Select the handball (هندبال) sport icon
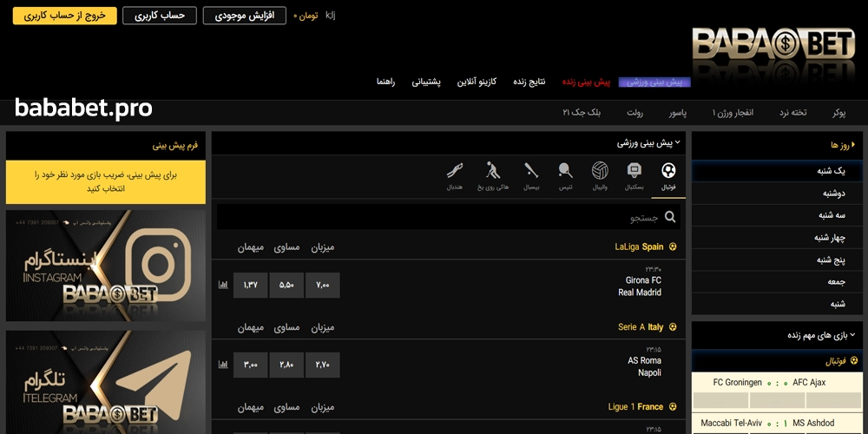 [455, 177]
